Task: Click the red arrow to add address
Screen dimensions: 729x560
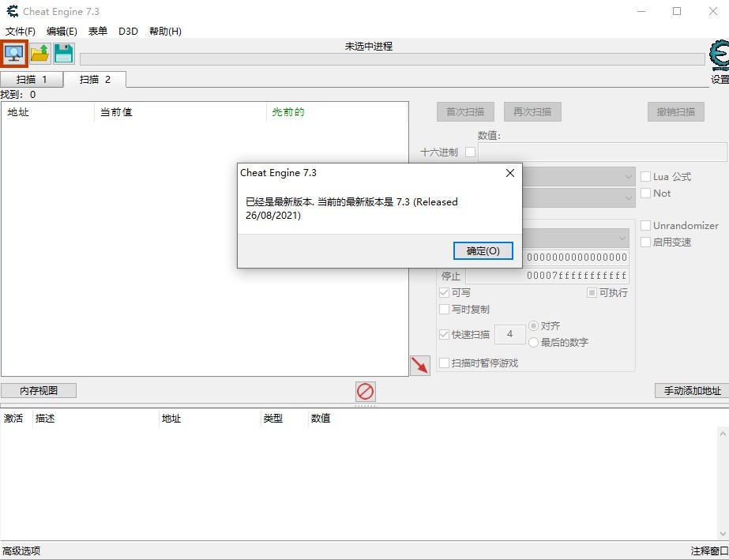Action: pos(421,366)
